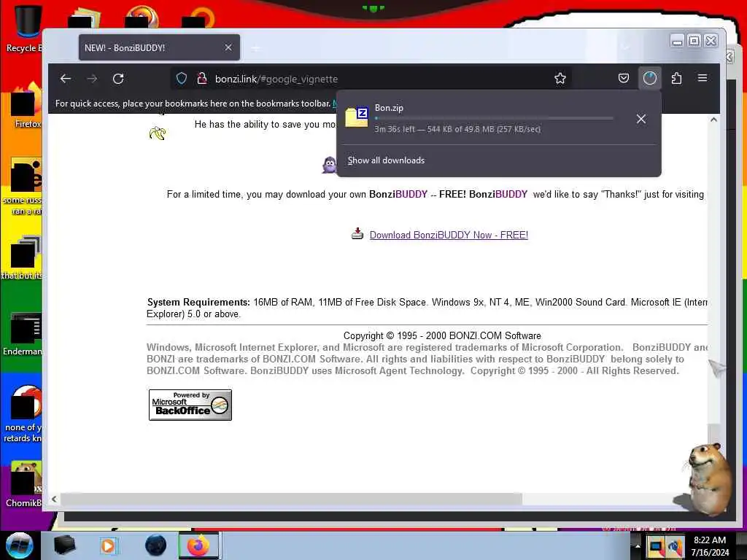Open the Firefox hamburger menu
Screen dimensions: 747x560
point(703,78)
